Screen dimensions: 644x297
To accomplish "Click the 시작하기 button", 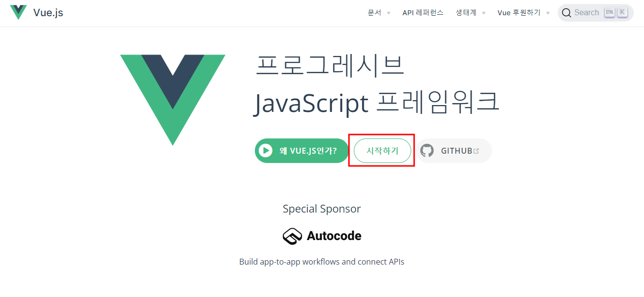I will coord(382,151).
